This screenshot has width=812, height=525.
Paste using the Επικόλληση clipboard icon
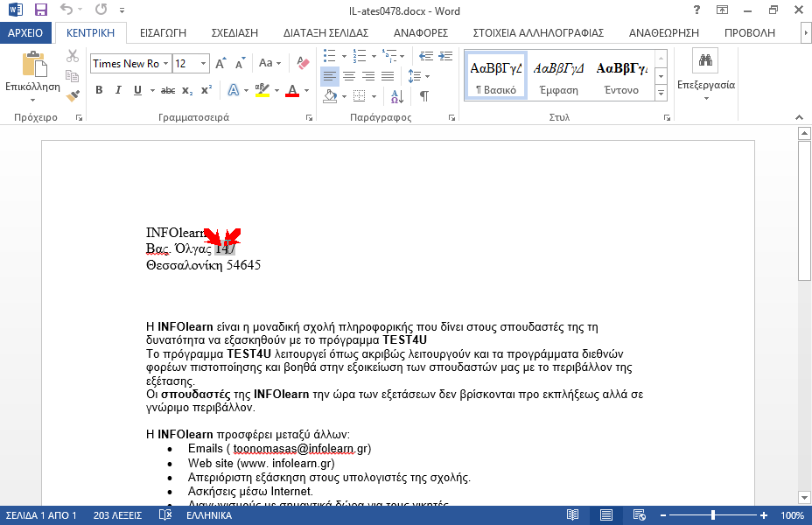click(35, 64)
